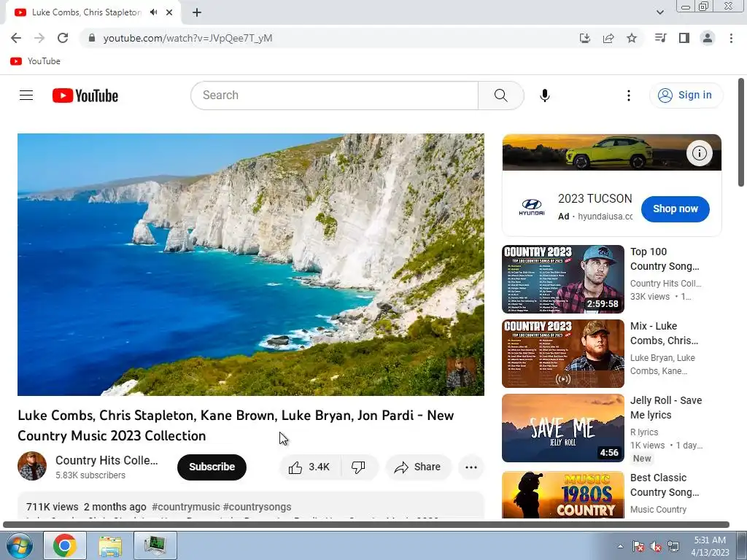Click the Shop now button

[675, 209]
